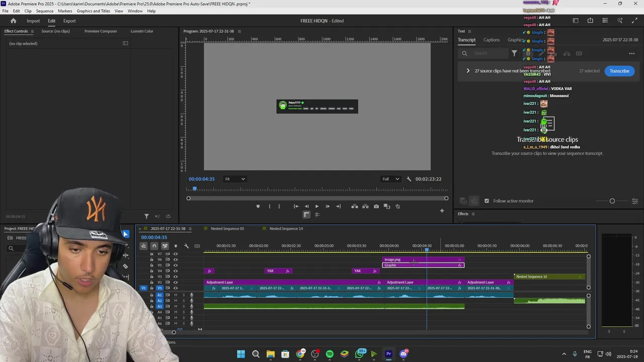Open Program panel menu
The height and width of the screenshot is (362, 644).
point(239,31)
